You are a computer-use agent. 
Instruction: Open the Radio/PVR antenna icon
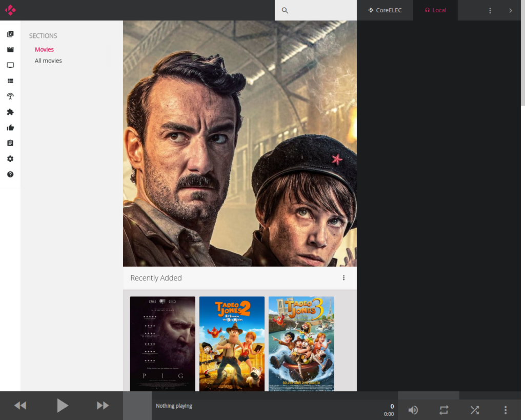(x=10, y=96)
